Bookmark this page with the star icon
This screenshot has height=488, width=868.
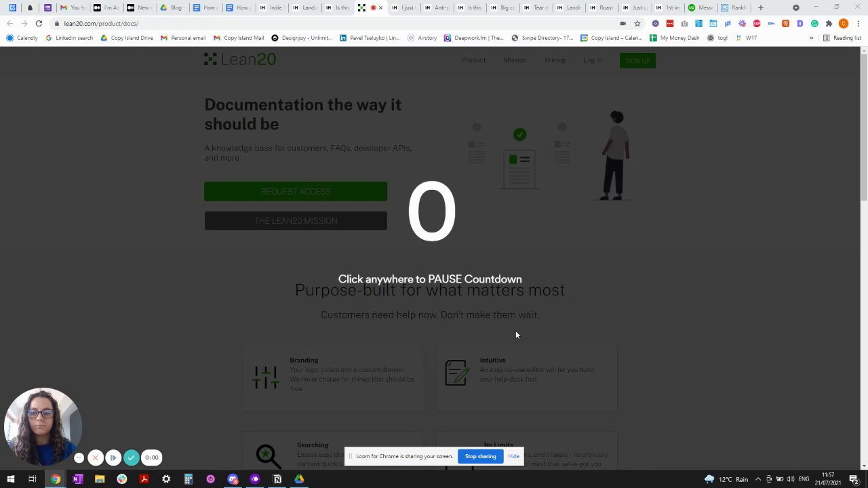pos(637,24)
